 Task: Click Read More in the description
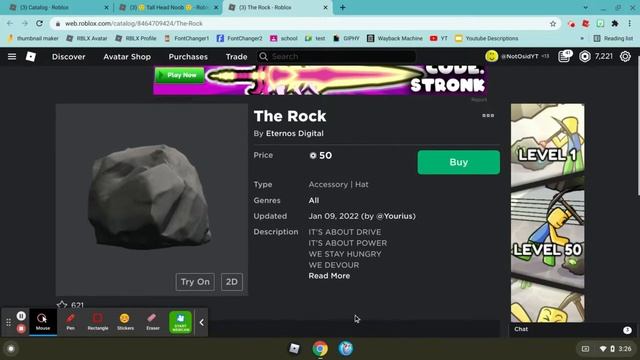coord(329,276)
